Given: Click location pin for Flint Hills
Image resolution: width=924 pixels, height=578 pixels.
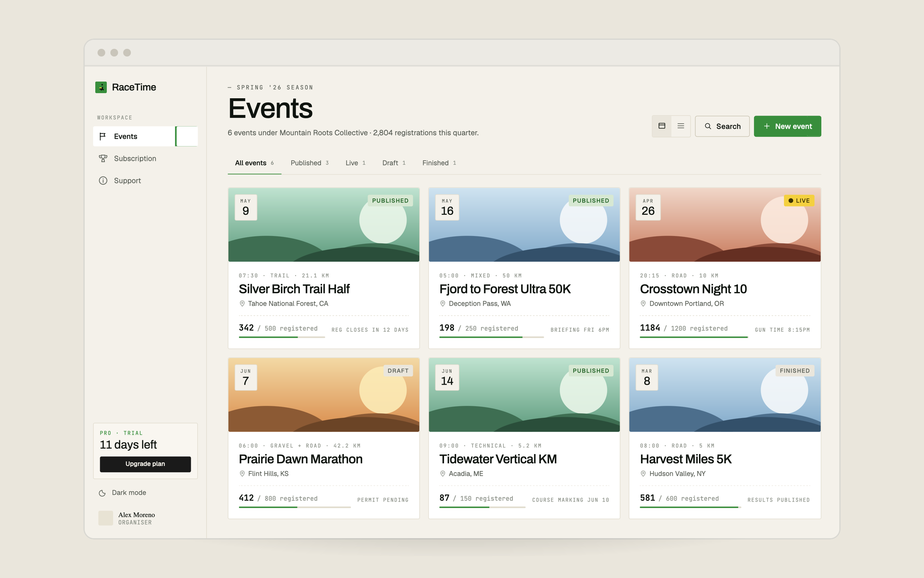Looking at the screenshot, I should click(x=242, y=474).
